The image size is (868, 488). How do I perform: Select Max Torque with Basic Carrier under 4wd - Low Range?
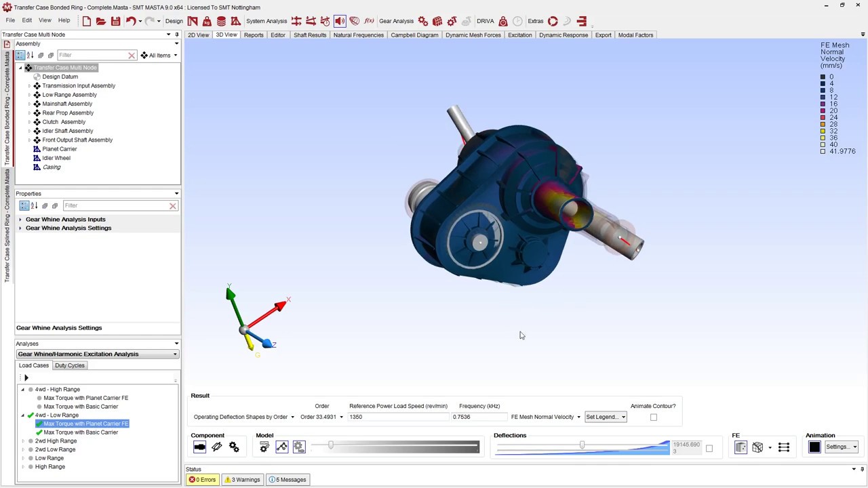pyautogui.click(x=81, y=432)
